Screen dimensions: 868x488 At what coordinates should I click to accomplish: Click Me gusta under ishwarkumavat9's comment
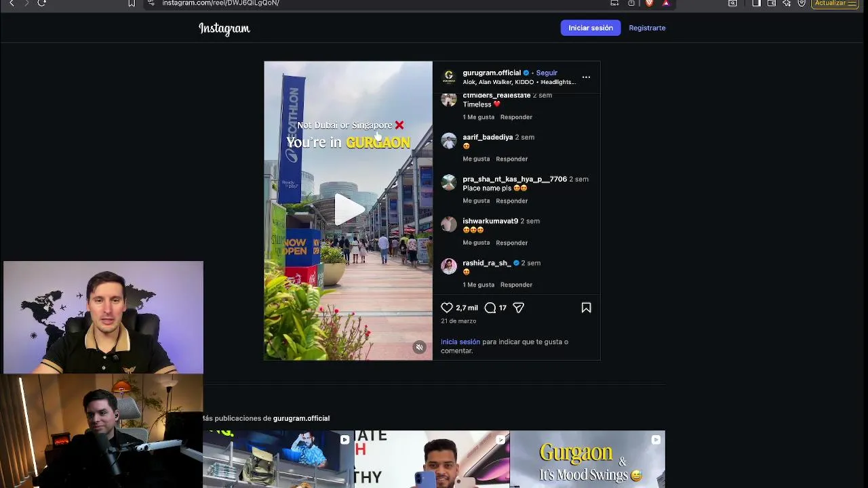[x=476, y=243]
